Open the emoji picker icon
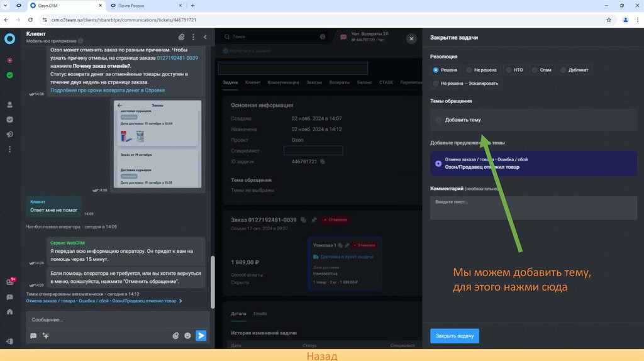 pyautogui.click(x=187, y=336)
